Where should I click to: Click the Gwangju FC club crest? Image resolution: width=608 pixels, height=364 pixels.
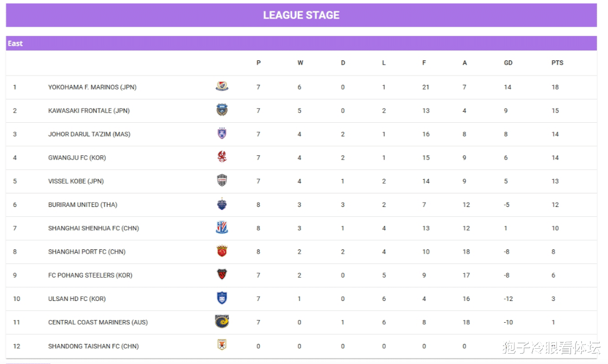pos(222,156)
